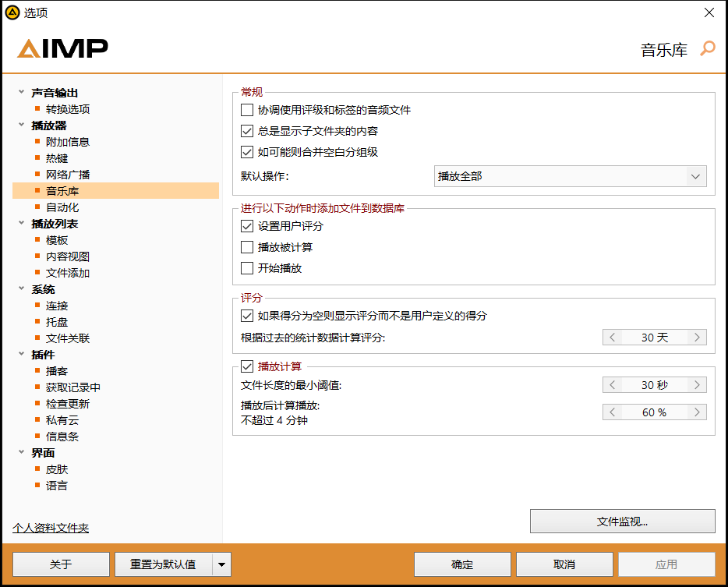This screenshot has width=728, height=587.
Task: Collapse the 界面 tree section
Action: point(21,452)
